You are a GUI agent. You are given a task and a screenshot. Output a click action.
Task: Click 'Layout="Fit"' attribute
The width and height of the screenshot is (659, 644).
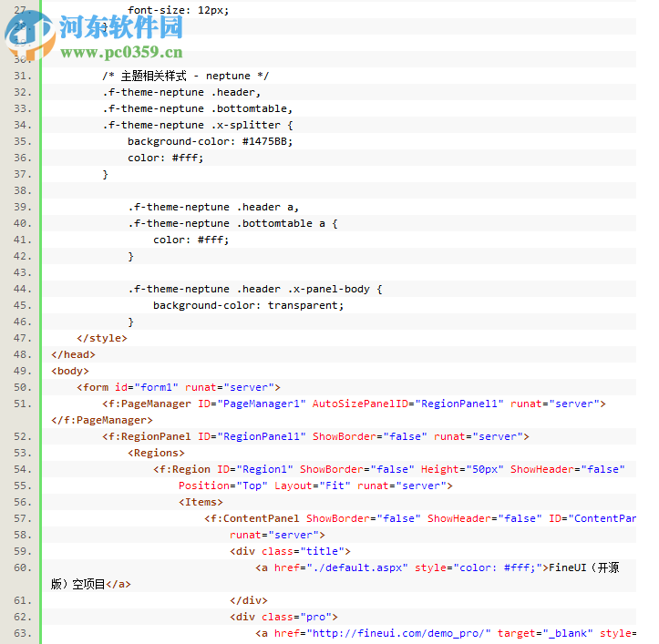(313, 486)
